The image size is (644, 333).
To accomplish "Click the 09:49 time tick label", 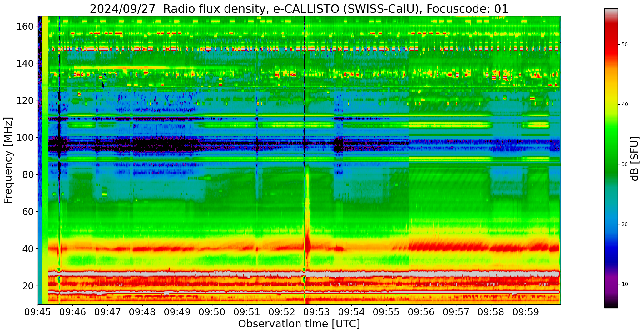I will click(x=177, y=312).
